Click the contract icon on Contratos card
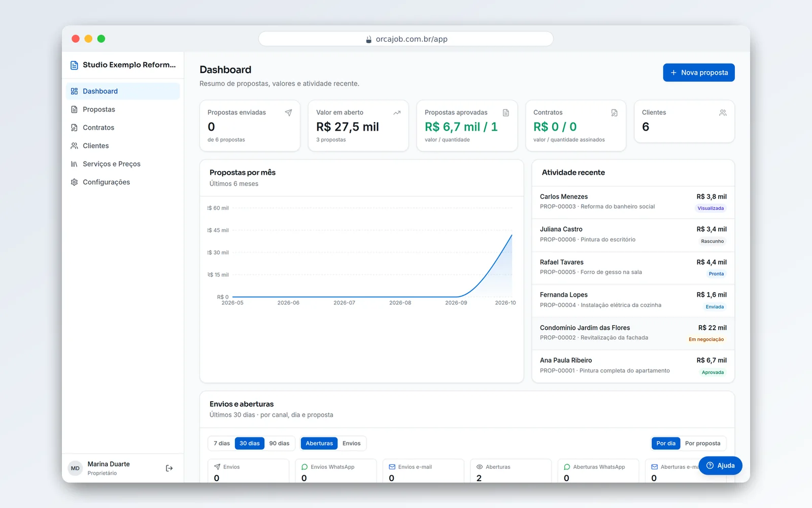Screen dimensions: 812x508 pos(615,113)
